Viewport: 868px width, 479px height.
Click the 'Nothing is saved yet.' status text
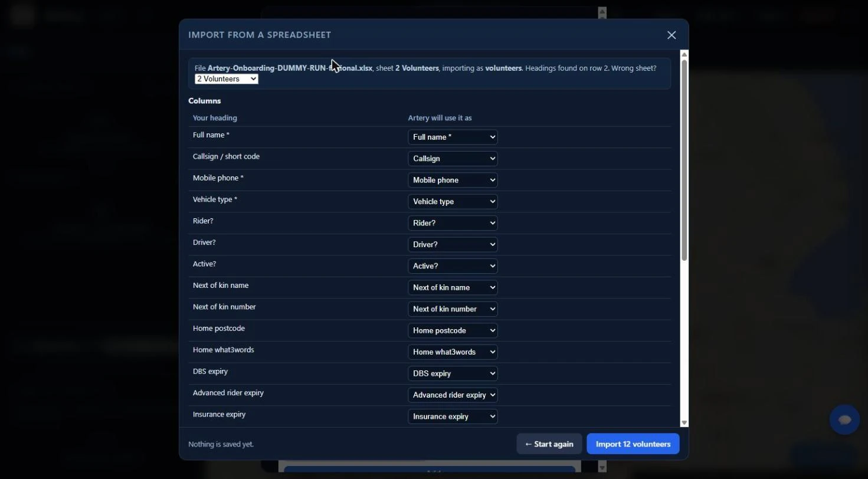[221, 444]
